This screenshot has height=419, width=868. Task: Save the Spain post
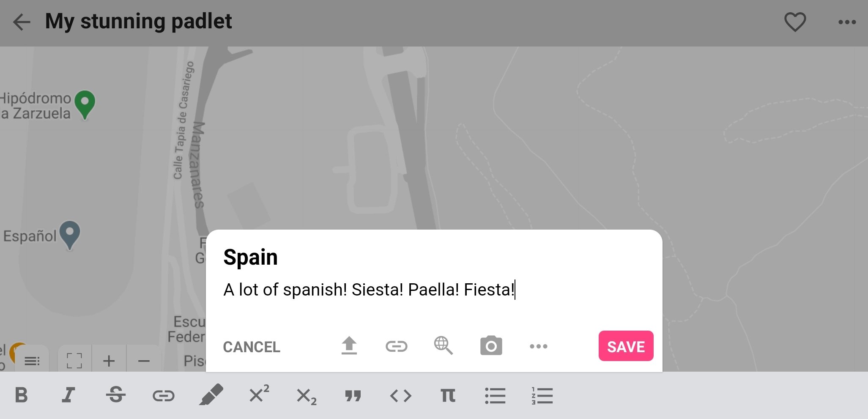(x=626, y=346)
